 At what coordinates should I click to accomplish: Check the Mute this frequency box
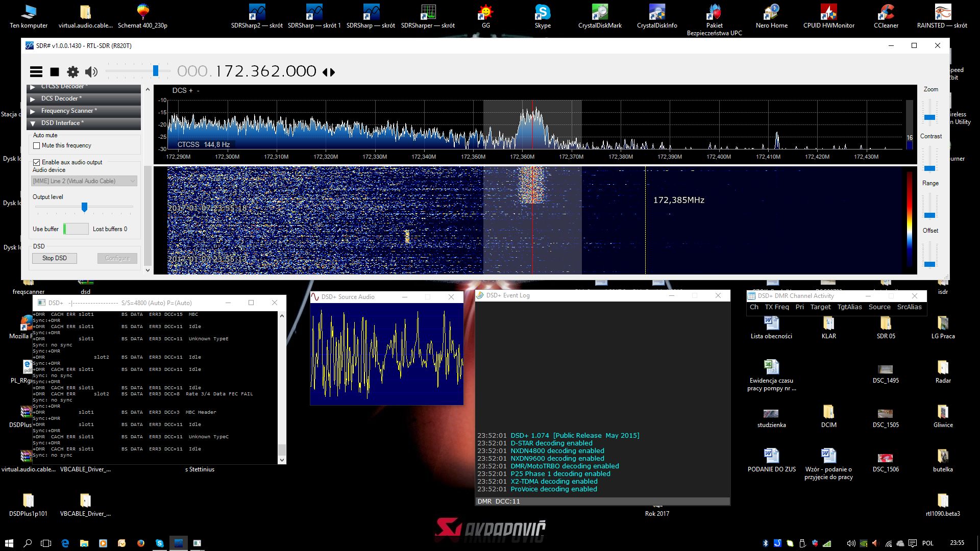[37, 145]
